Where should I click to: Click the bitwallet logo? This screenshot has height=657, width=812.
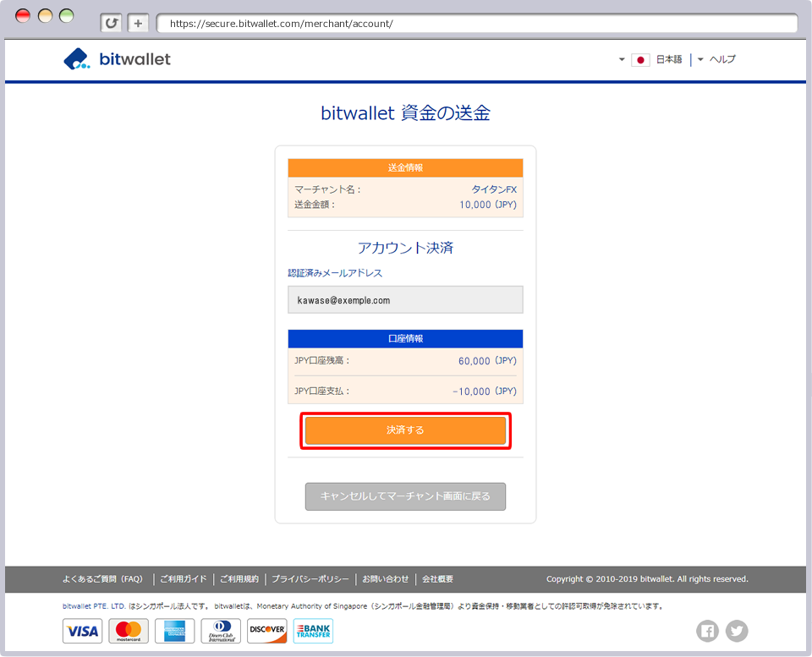tap(117, 59)
